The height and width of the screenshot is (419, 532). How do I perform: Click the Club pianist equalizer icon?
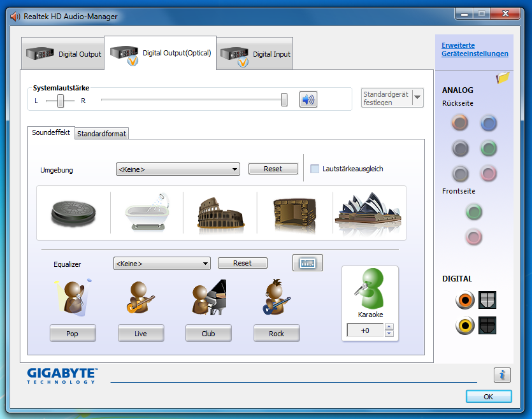[x=208, y=297]
